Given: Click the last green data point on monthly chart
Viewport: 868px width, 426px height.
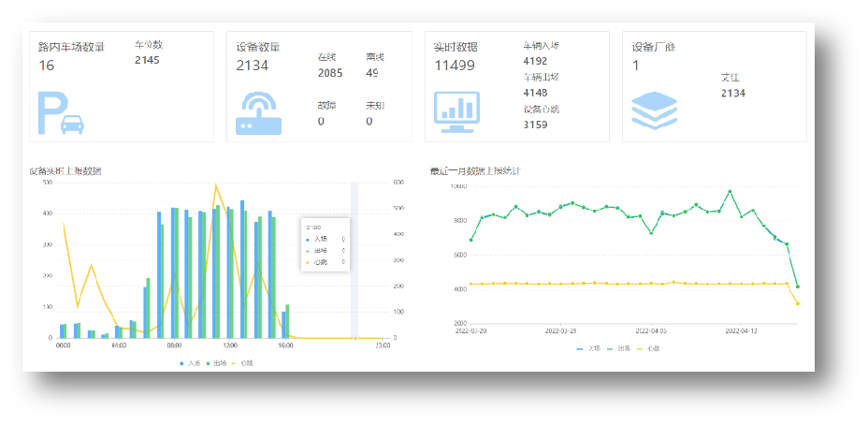Looking at the screenshot, I should pos(798,286).
